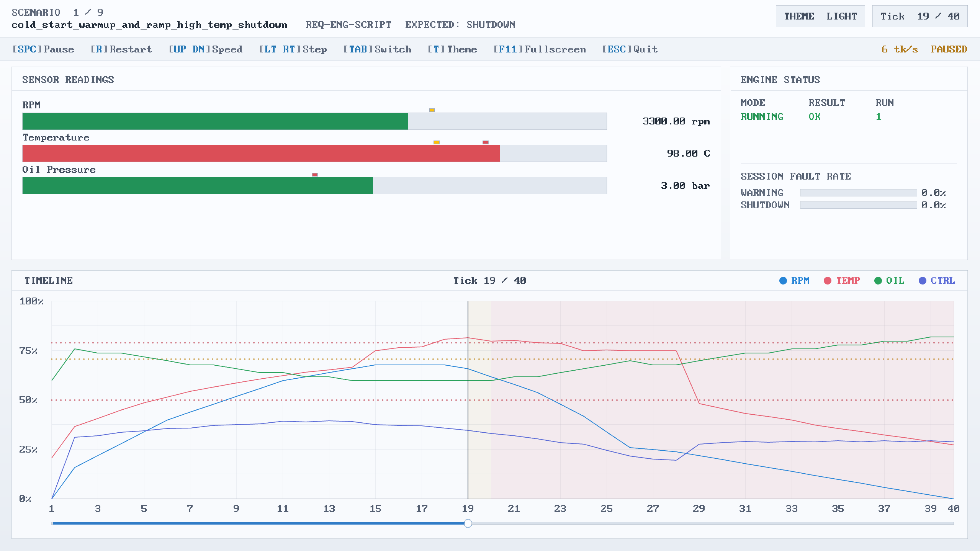980x551 pixels.
Task: Click the red Temperature shutdown threshold marker
Action: [x=485, y=142]
